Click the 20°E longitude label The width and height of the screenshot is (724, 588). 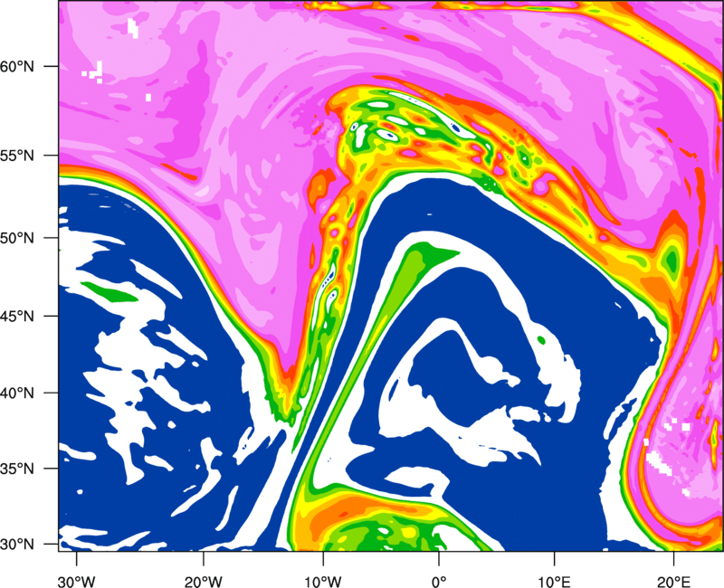(x=673, y=581)
